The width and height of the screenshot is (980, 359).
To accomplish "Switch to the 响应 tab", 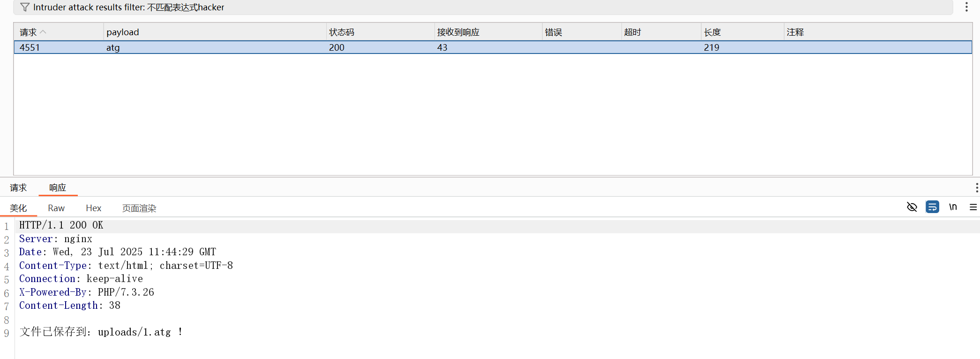I will [58, 188].
